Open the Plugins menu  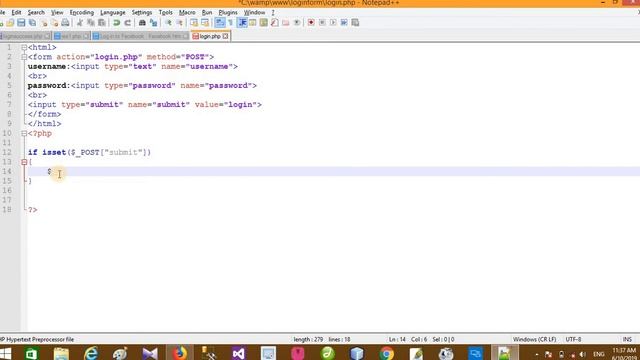click(x=228, y=13)
